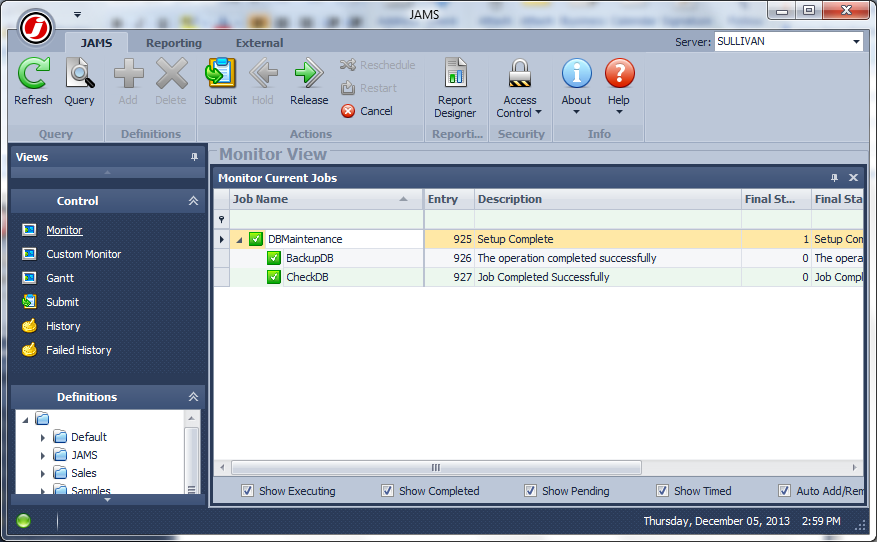Click the Reschedule action
Viewport: 877px width, 542px height.
click(x=378, y=65)
